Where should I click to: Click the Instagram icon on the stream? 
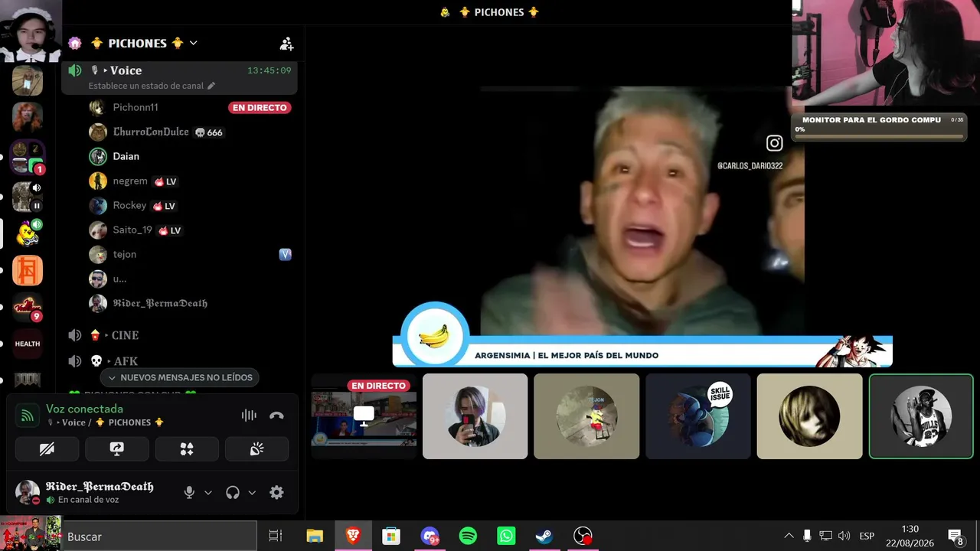coord(775,143)
